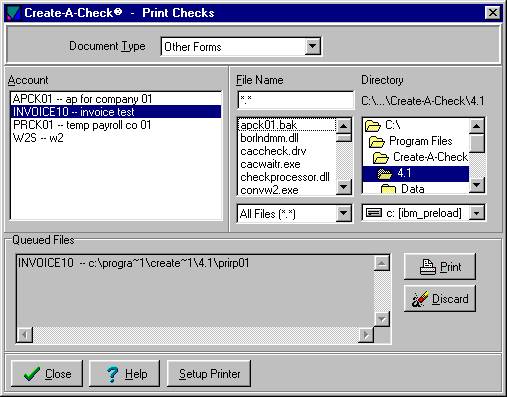Select the Program Files folder
507x397 pixels.
point(411,141)
